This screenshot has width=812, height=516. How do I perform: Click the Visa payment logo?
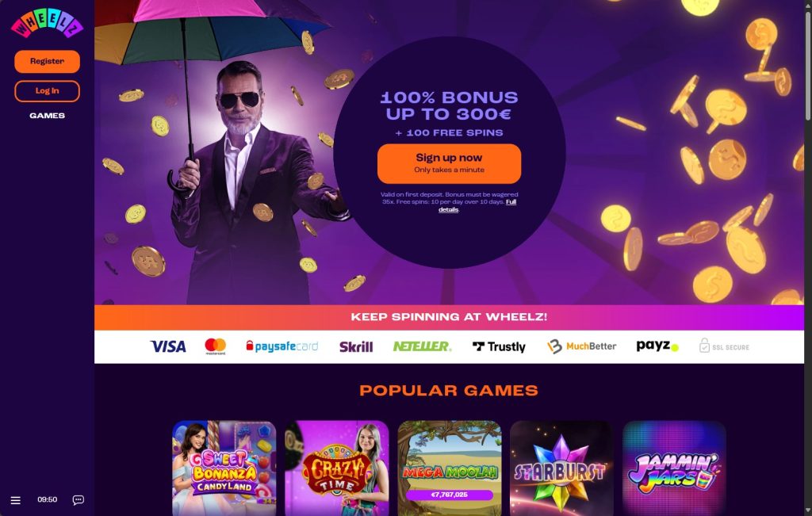click(168, 346)
